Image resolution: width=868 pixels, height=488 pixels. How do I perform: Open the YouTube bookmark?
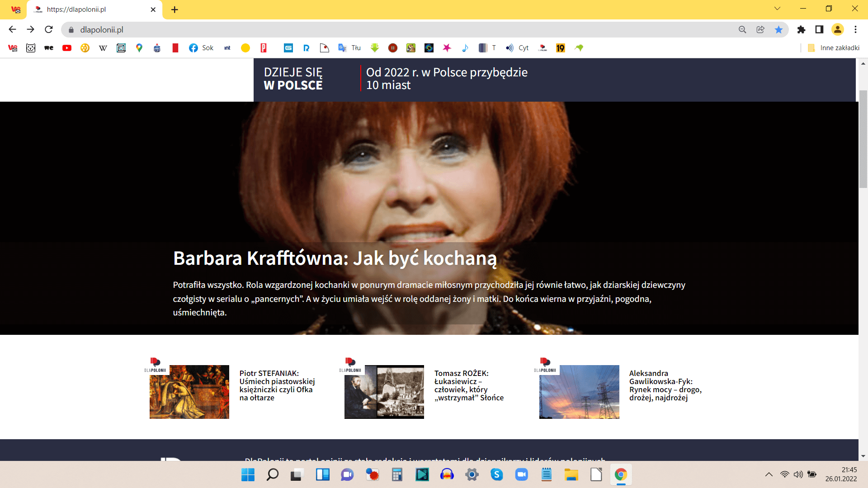pyautogui.click(x=67, y=48)
